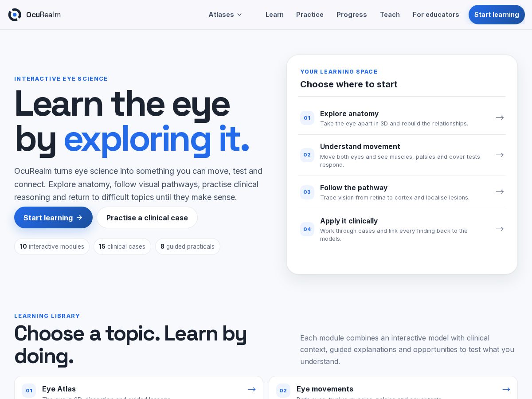Viewport: 532px width, 399px height.
Task: Click the Eye movements card arrow
Action: point(506,389)
